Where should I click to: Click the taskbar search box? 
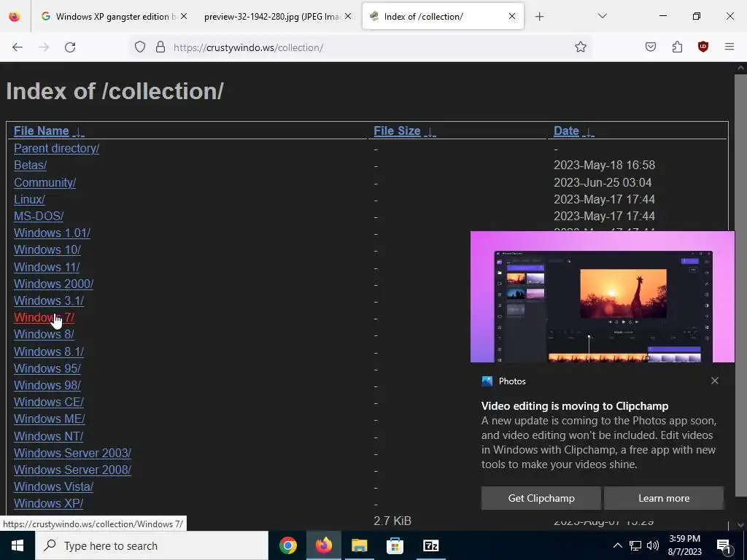point(152,545)
